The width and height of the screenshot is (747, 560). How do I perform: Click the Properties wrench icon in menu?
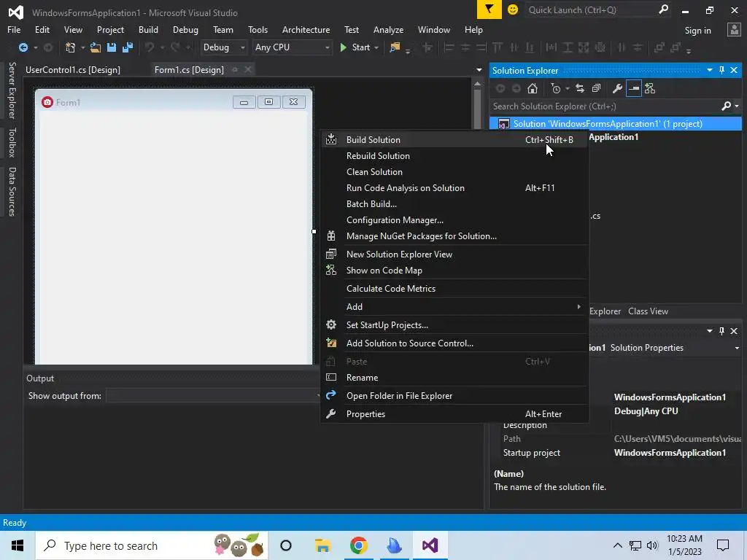click(331, 414)
